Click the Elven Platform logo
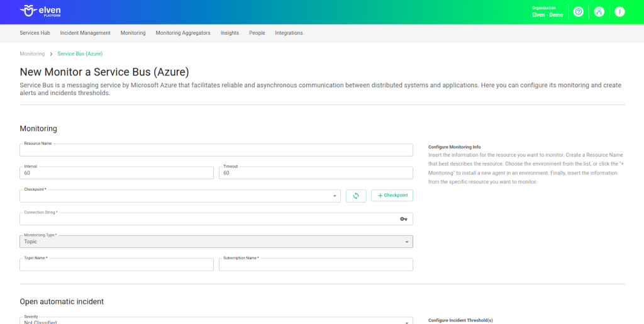 [x=41, y=11]
